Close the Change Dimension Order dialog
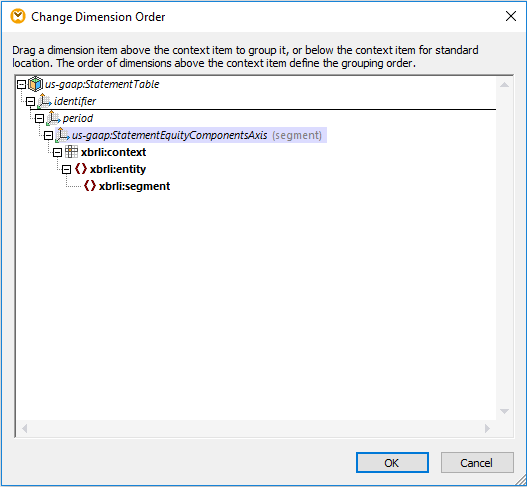Viewport: 527px width, 487px height. (x=511, y=16)
